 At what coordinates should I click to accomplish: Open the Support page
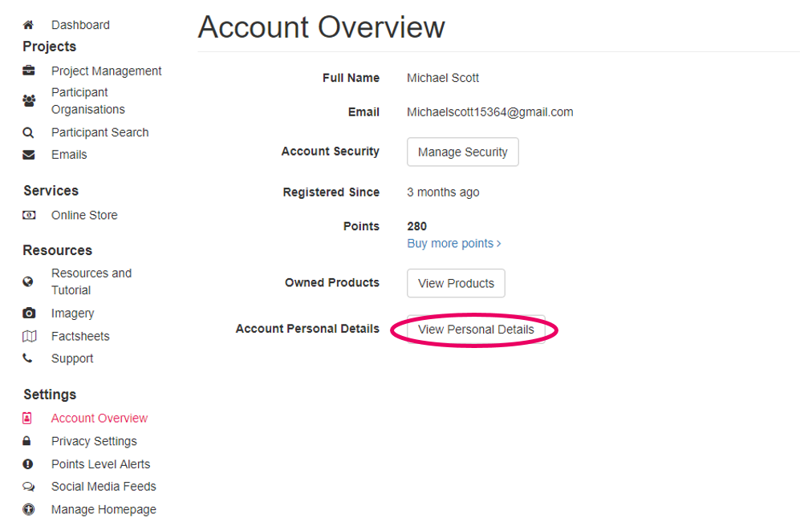point(72,358)
